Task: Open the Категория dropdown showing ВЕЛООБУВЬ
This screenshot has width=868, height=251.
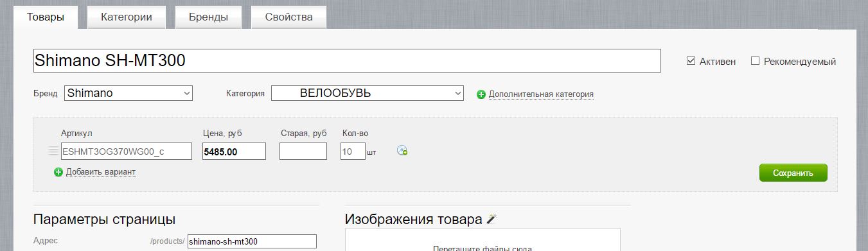Action: (x=367, y=93)
